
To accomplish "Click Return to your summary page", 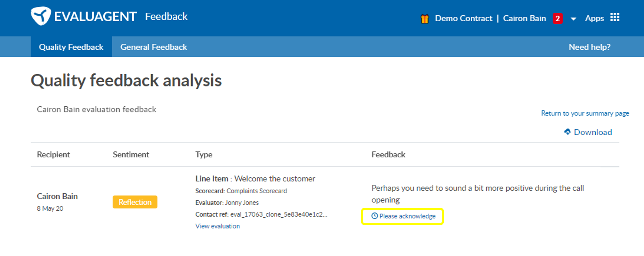I will 585,113.
